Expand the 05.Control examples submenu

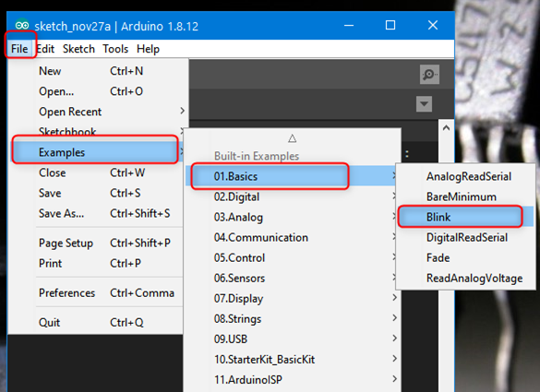pyautogui.click(x=292, y=257)
